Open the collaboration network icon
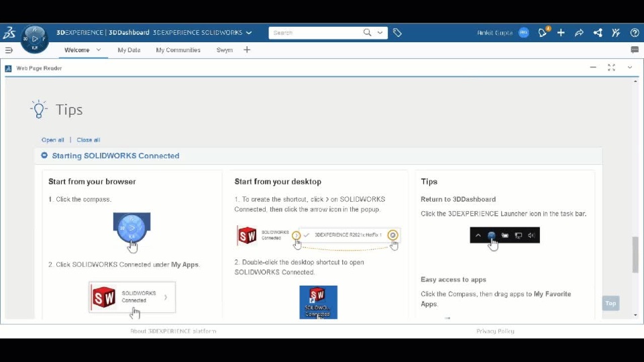 [x=598, y=32]
